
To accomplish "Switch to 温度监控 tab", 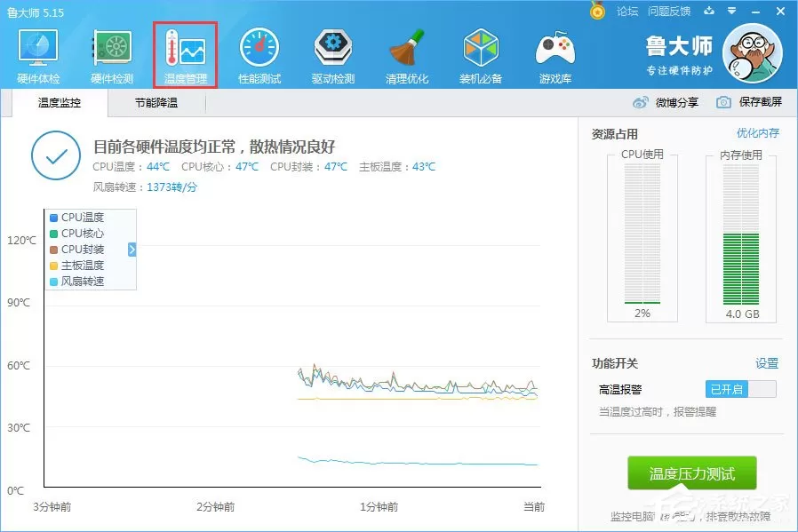I will click(x=60, y=103).
